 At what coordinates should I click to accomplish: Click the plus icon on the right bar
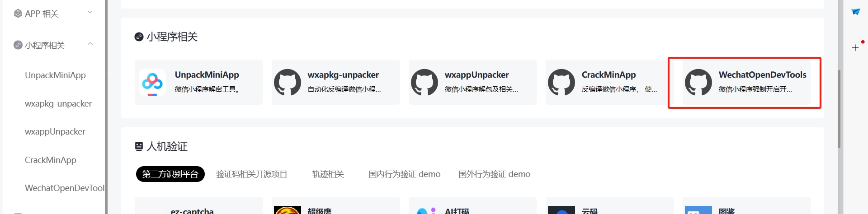[855, 48]
